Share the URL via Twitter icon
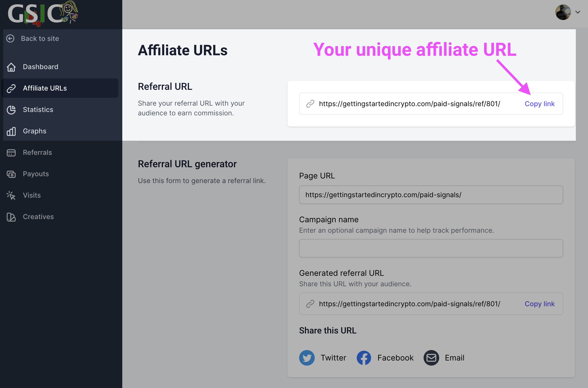 point(307,358)
